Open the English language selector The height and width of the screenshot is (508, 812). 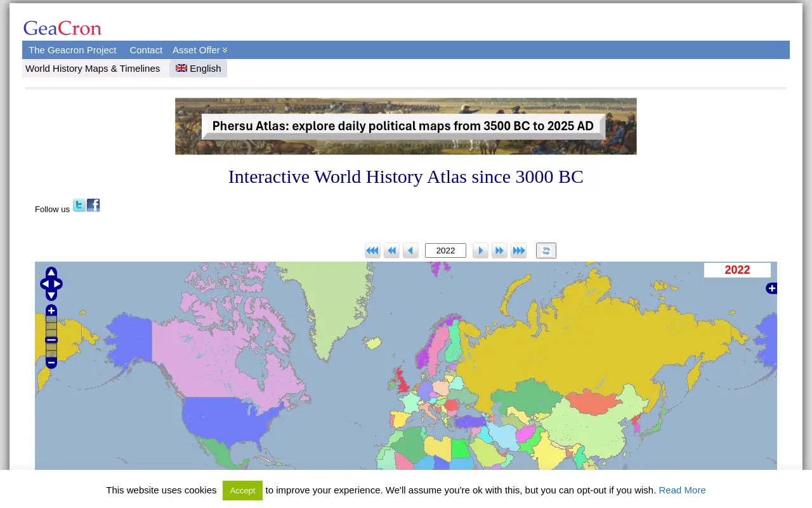[198, 69]
